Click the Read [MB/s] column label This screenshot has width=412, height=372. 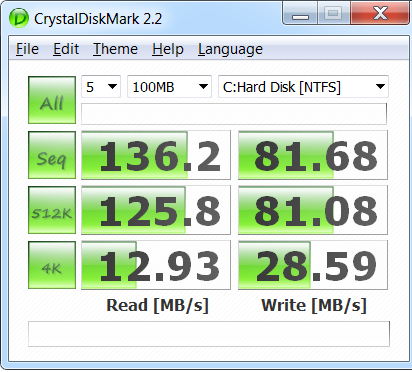(157, 305)
